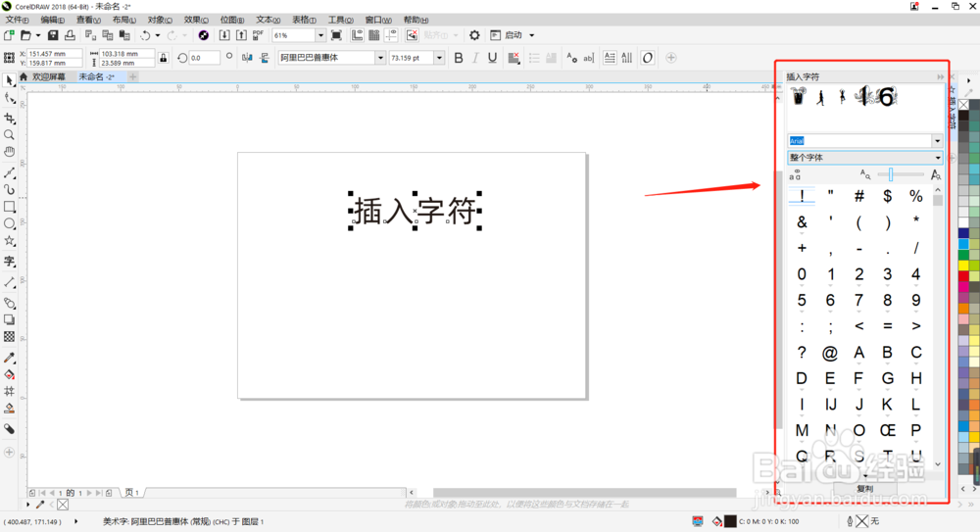The height and width of the screenshot is (532, 980).
Task: Click the Export icon
Action: click(241, 35)
